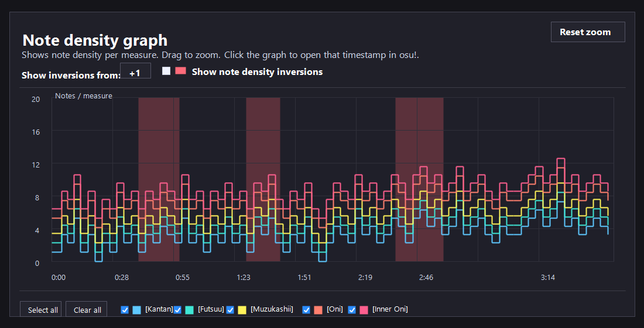Toggle the Show note density inversions checkbox
Image resolution: width=644 pixels, height=328 pixels.
(166, 71)
